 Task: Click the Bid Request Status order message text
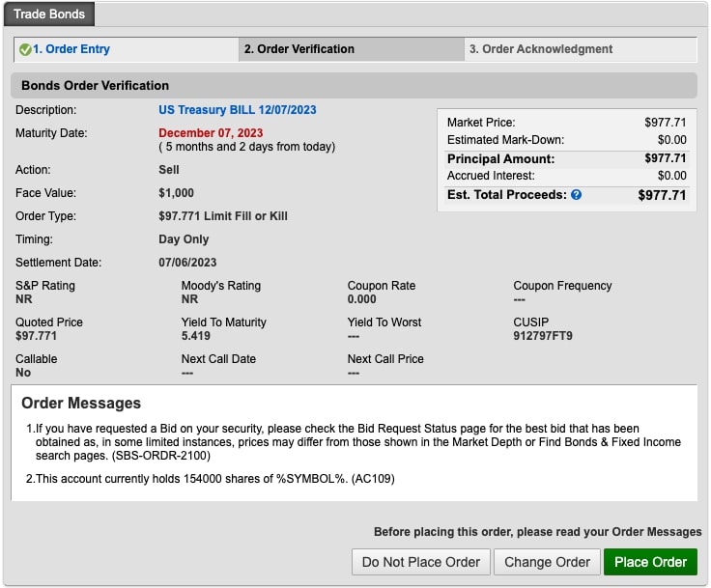click(x=354, y=442)
